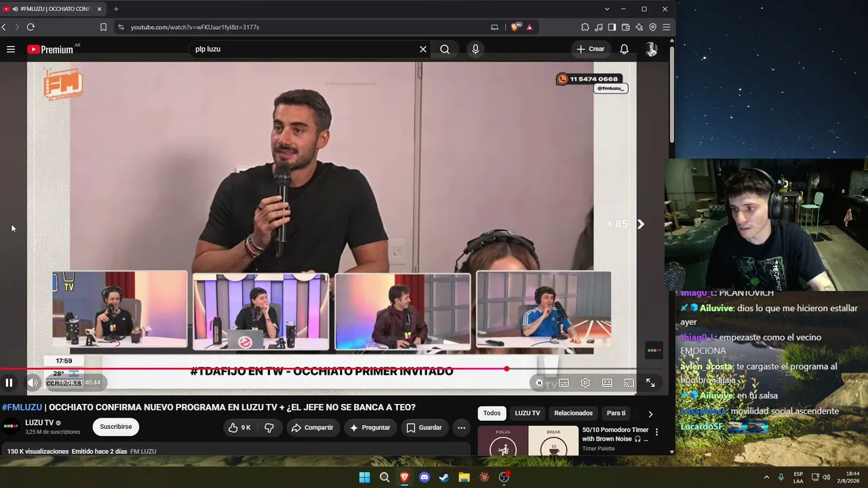Screen dimensions: 868x488
Task: Reload the page in the browser
Action: click(31, 27)
